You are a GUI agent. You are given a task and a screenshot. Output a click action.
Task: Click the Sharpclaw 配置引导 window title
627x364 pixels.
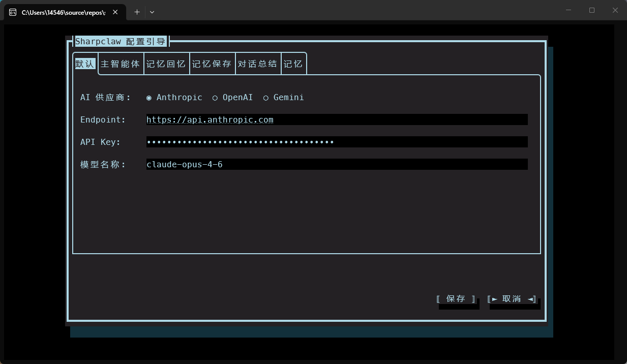point(121,41)
